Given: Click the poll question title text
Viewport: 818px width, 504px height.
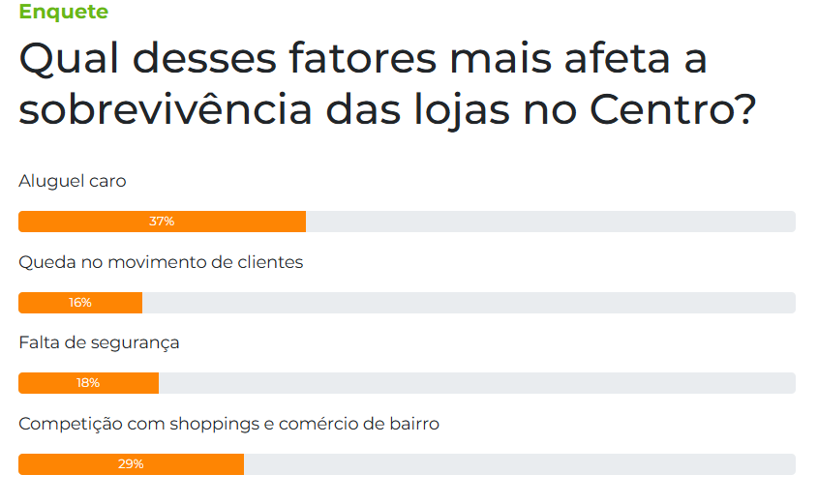Looking at the screenshot, I should pyautogui.click(x=387, y=84).
